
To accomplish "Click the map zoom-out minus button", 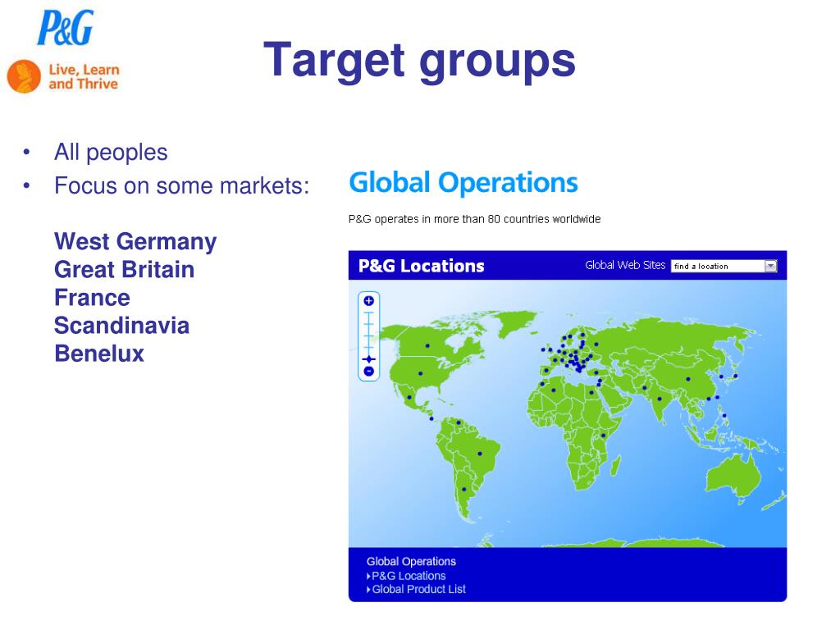I will (x=368, y=372).
